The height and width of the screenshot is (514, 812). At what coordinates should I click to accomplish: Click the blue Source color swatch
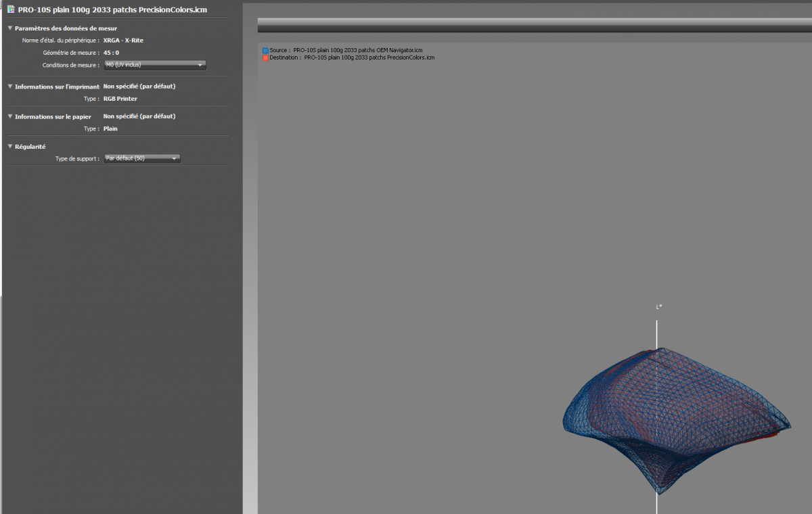point(265,51)
